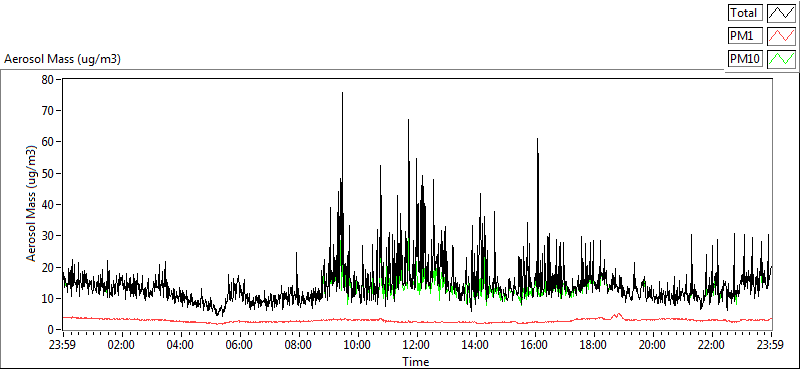Click the 10:00 time axis label

click(358, 345)
